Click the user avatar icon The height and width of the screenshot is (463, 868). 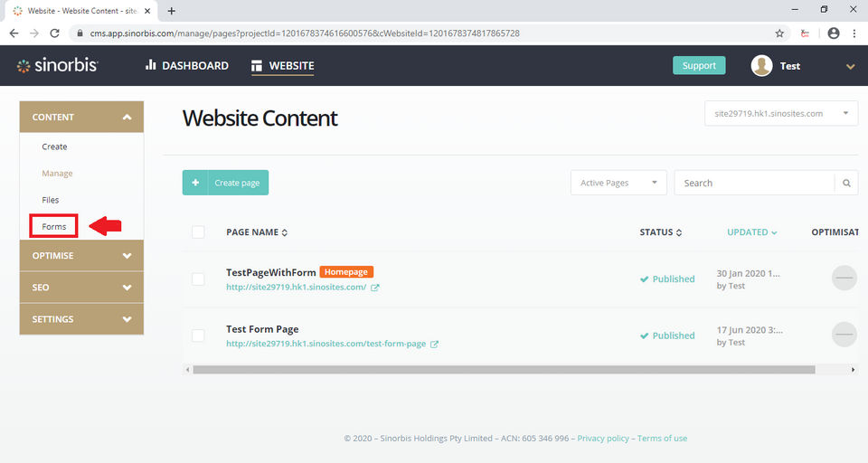coord(762,66)
